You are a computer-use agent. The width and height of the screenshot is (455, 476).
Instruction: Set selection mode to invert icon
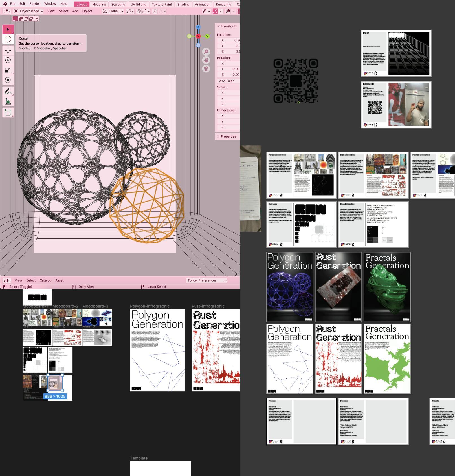pos(31,19)
